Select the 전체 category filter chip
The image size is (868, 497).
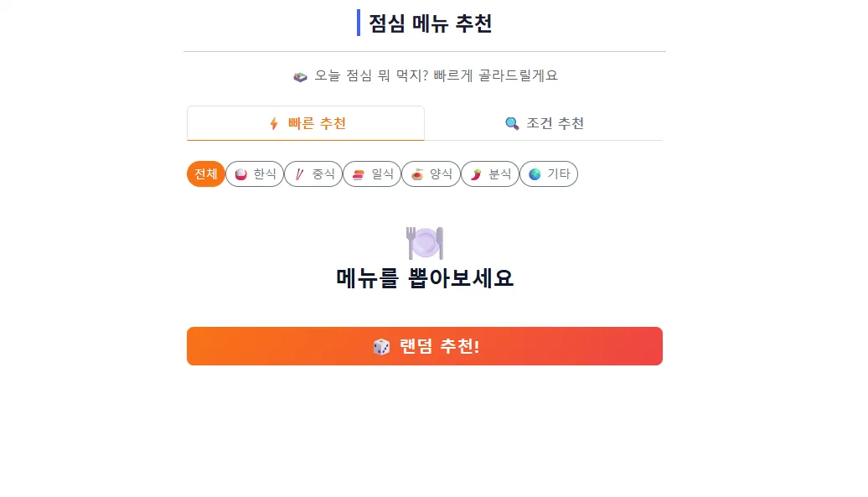pos(206,173)
